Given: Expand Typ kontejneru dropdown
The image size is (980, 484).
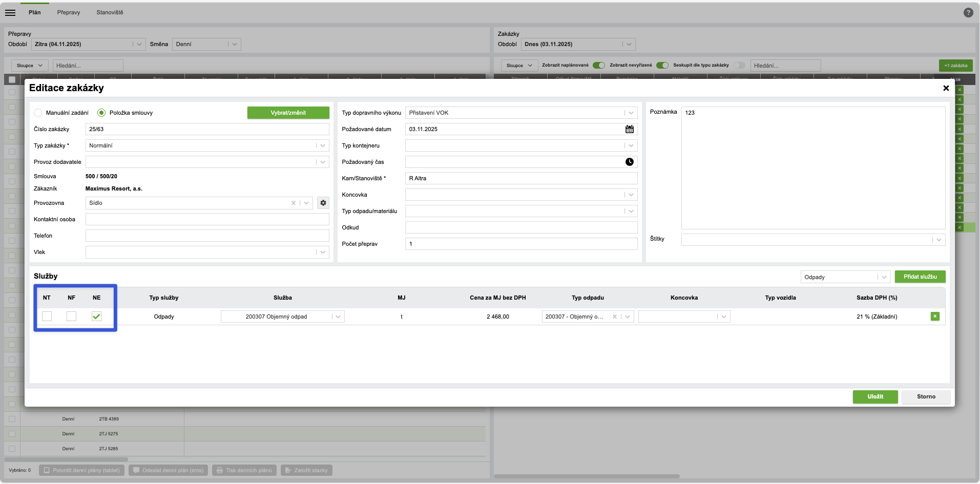Looking at the screenshot, I should tap(631, 145).
